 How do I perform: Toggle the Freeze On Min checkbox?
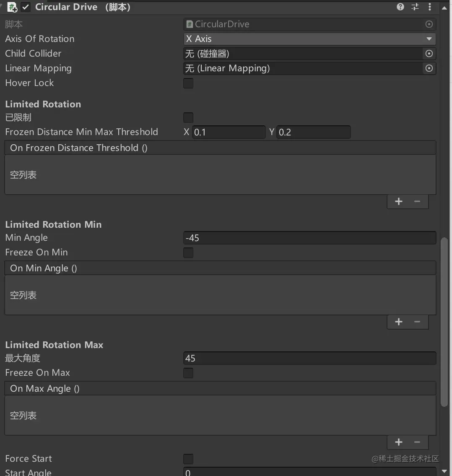point(188,252)
